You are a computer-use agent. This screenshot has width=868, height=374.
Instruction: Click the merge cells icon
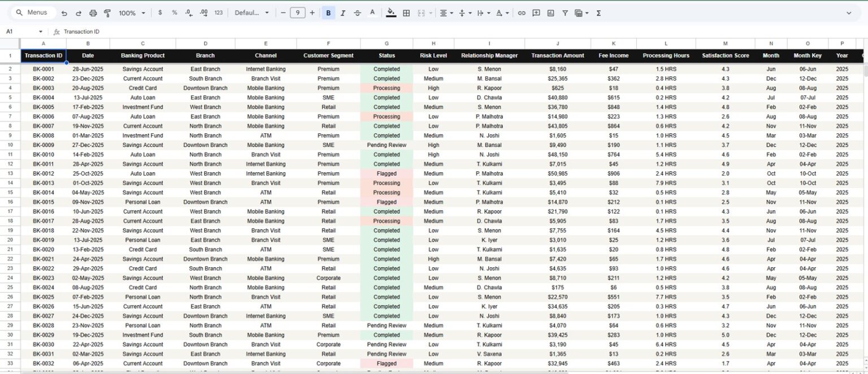click(421, 13)
